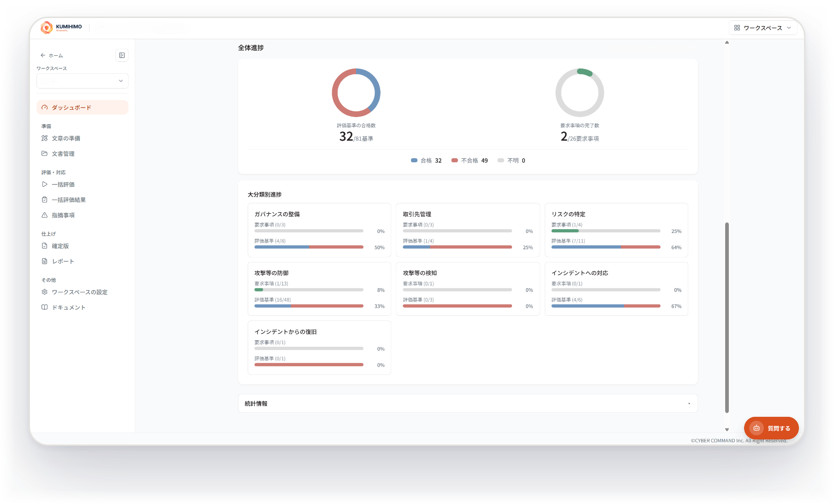Select the 取引先管理 card title
This screenshot has height=504, width=834.
[x=417, y=214]
